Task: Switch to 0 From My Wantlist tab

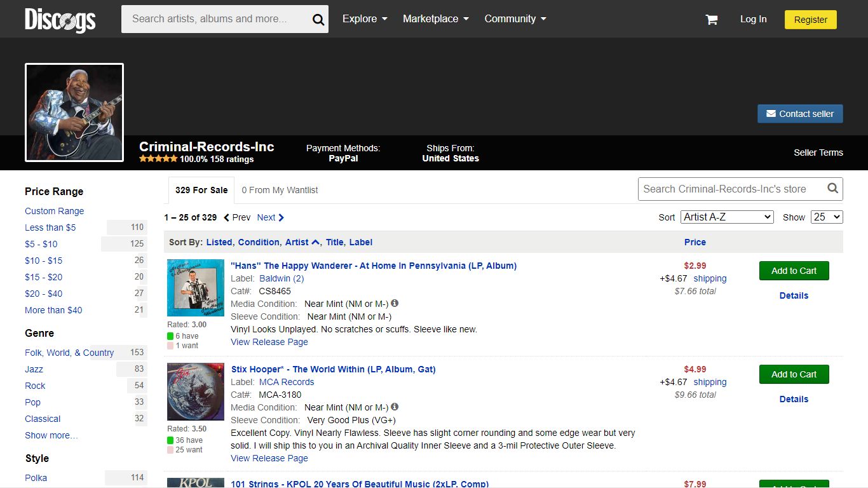Action: (x=280, y=190)
